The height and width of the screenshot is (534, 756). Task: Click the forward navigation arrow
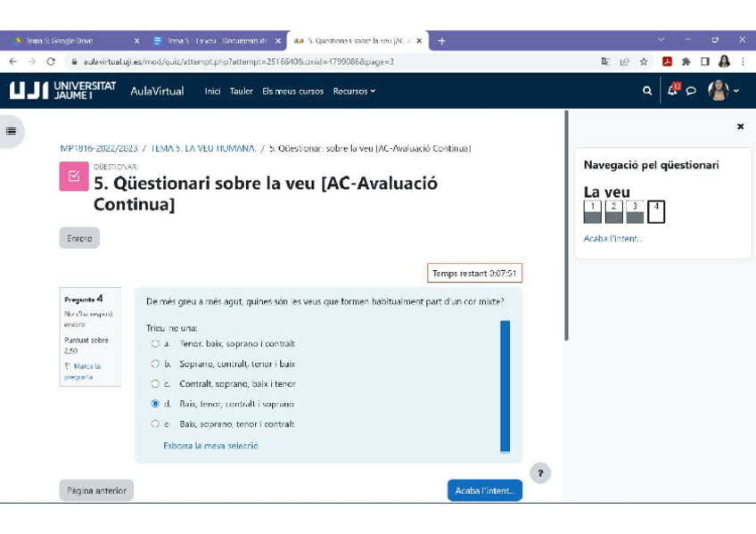(x=32, y=62)
